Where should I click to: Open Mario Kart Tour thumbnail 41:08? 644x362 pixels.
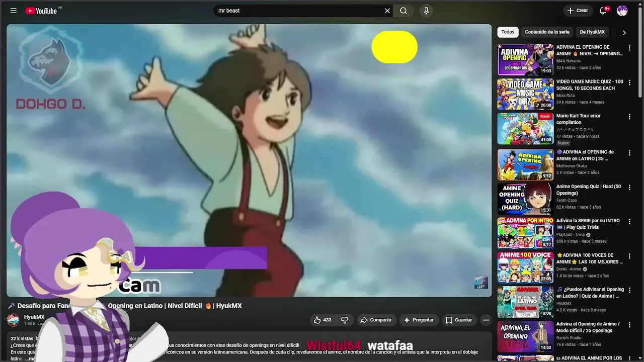tap(525, 128)
